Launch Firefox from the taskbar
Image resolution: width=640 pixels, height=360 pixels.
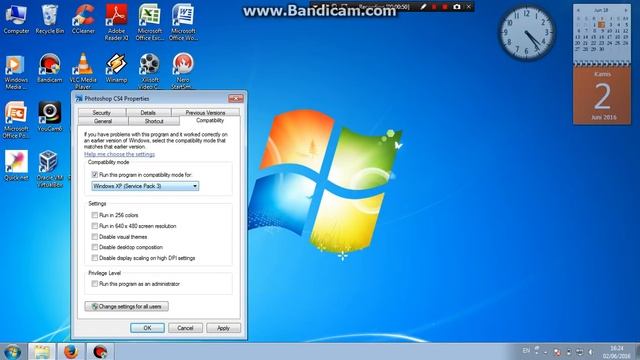(x=71, y=352)
